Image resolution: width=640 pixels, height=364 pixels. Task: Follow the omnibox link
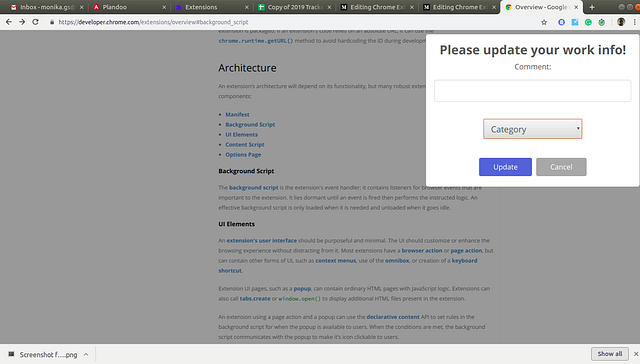397,261
